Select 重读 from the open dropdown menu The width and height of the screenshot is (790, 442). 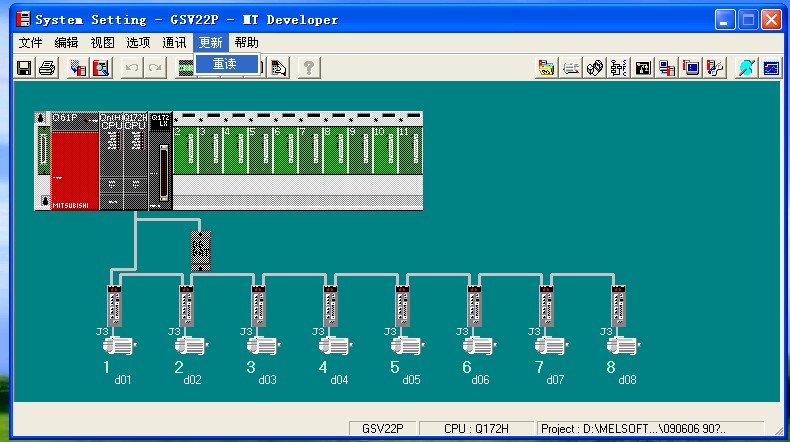click(x=225, y=64)
